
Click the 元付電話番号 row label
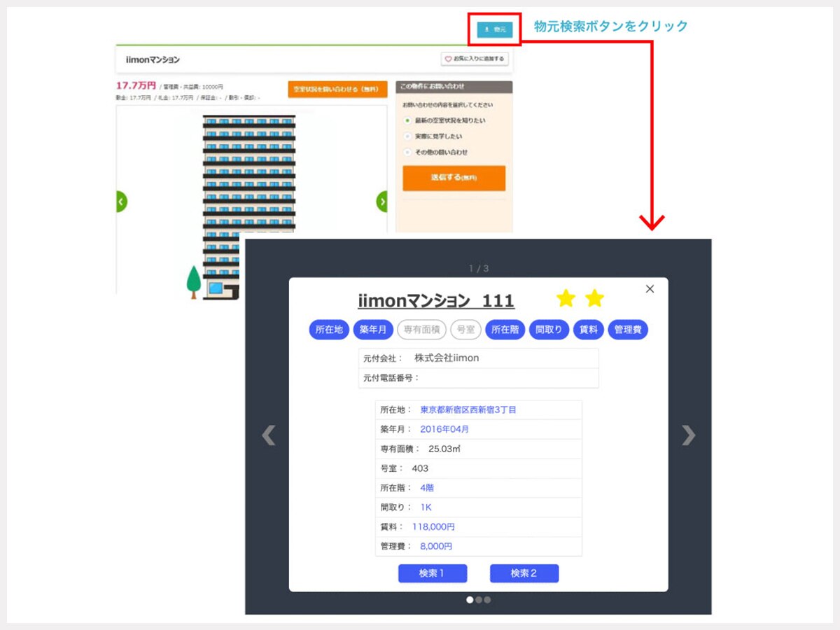click(x=391, y=378)
